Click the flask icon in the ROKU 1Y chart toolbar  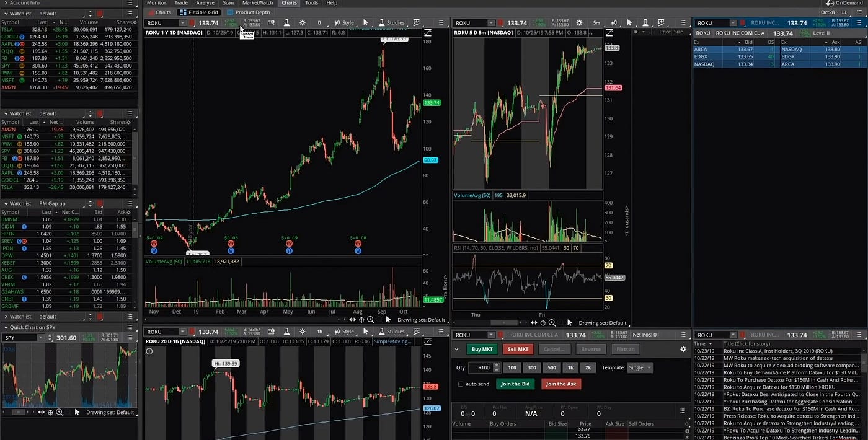click(287, 23)
